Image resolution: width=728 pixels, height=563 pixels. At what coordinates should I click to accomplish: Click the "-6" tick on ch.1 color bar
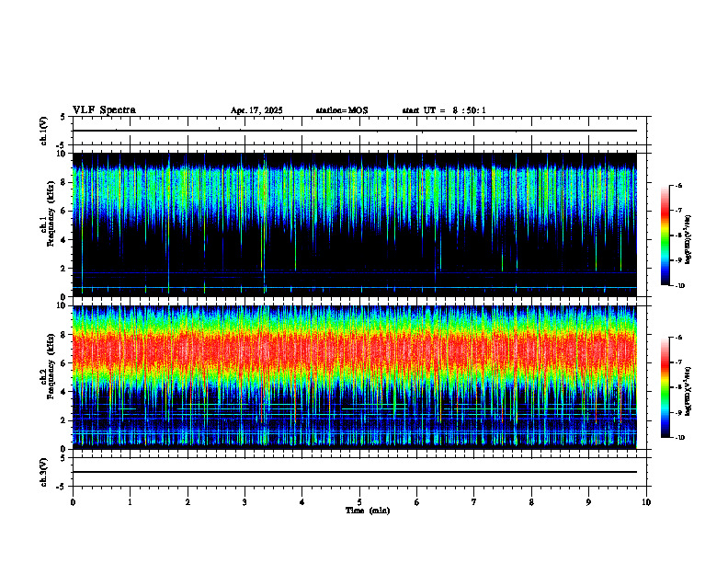[678, 186]
